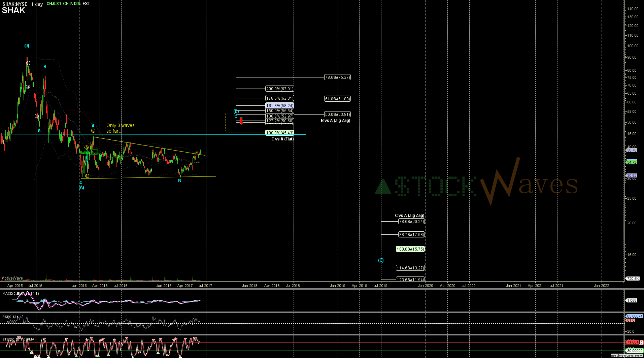644x358 pixels.
Task: Click the RSI 61.6 value tag
Action: pos(631,320)
